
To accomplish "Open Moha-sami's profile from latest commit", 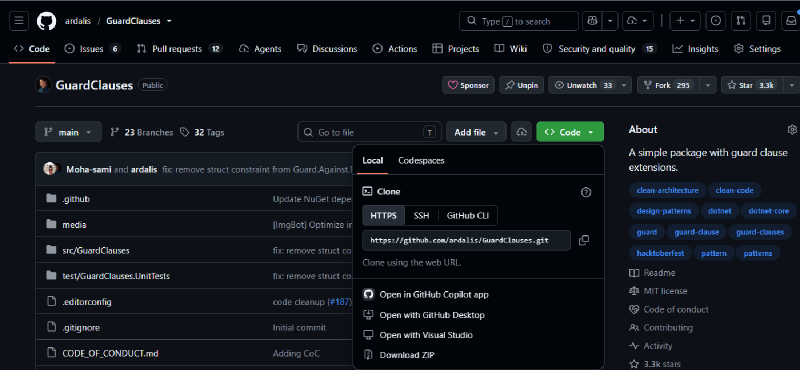I will click(x=89, y=169).
